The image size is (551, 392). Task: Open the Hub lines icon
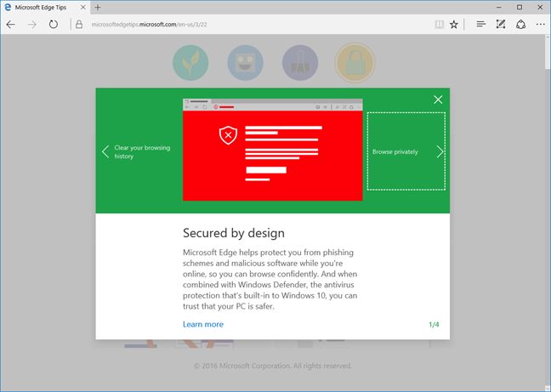tap(480, 25)
